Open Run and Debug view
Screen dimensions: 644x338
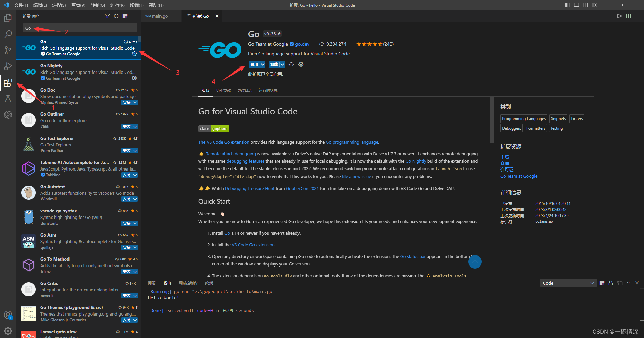[x=8, y=66]
